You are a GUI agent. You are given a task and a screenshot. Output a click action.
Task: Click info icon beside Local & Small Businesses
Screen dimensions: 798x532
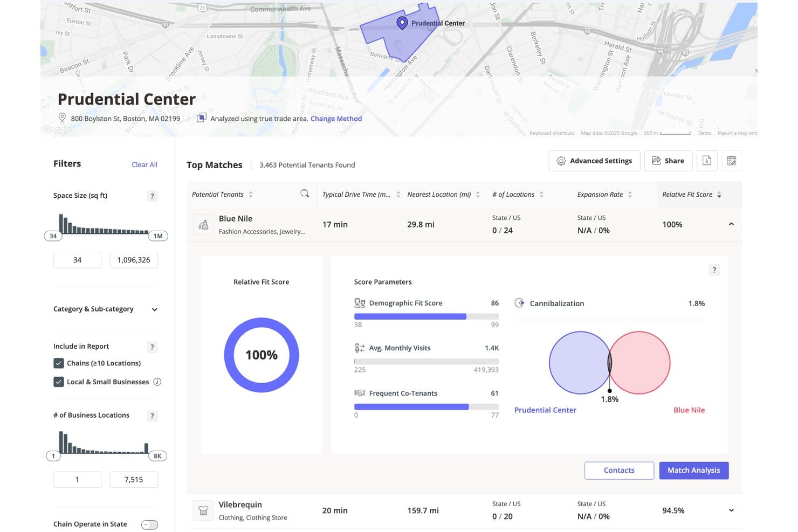tap(157, 382)
